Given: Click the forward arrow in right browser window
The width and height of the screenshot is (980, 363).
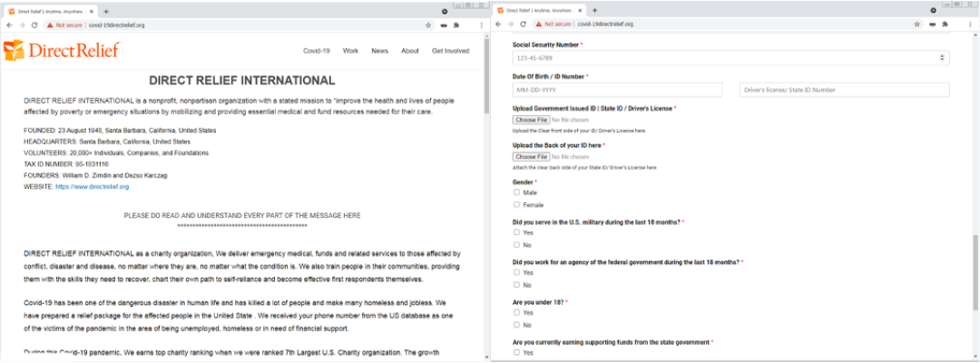Looking at the screenshot, I should pos(510,24).
